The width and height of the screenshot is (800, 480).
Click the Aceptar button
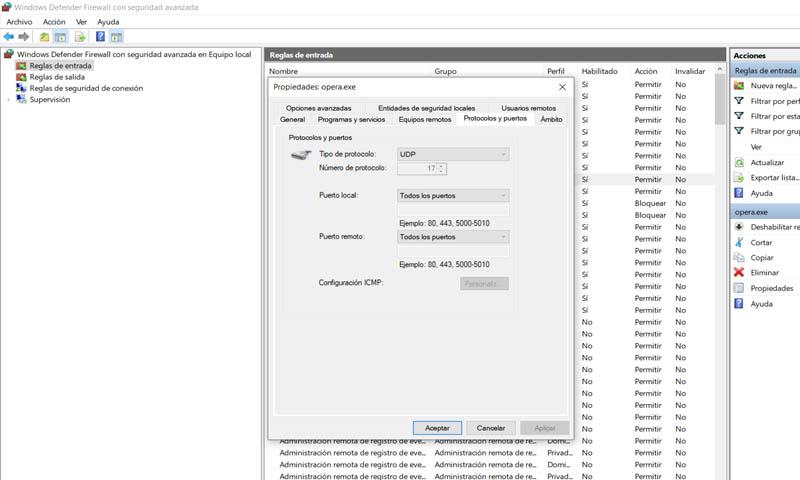(x=437, y=428)
